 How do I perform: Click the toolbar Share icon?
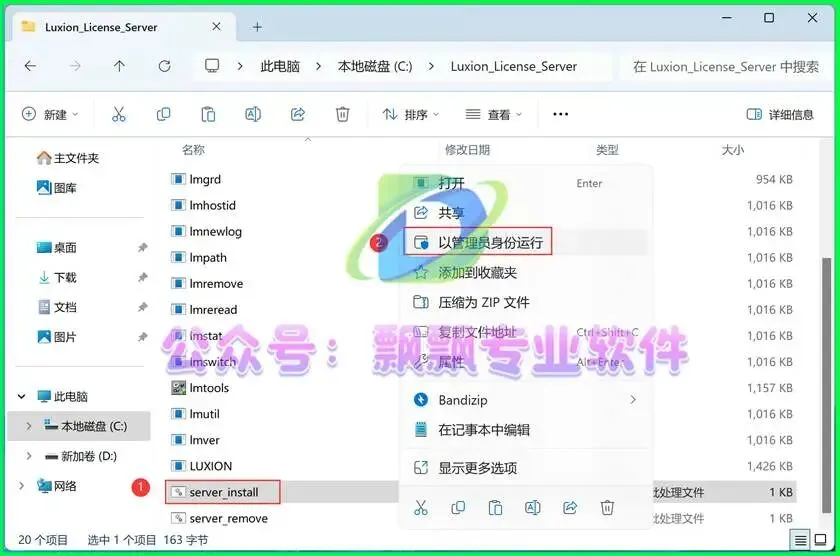pyautogui.click(x=298, y=114)
